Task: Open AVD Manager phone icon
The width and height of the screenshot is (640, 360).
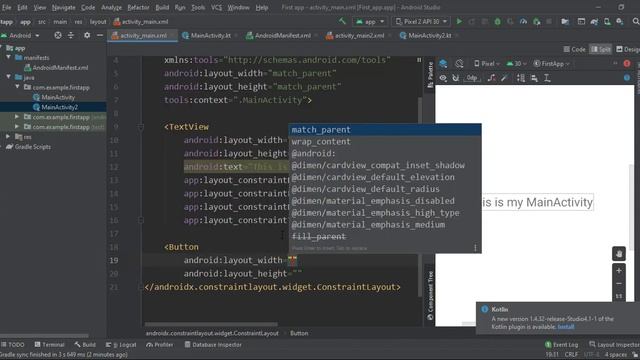Action: pyautogui.click(x=607, y=21)
